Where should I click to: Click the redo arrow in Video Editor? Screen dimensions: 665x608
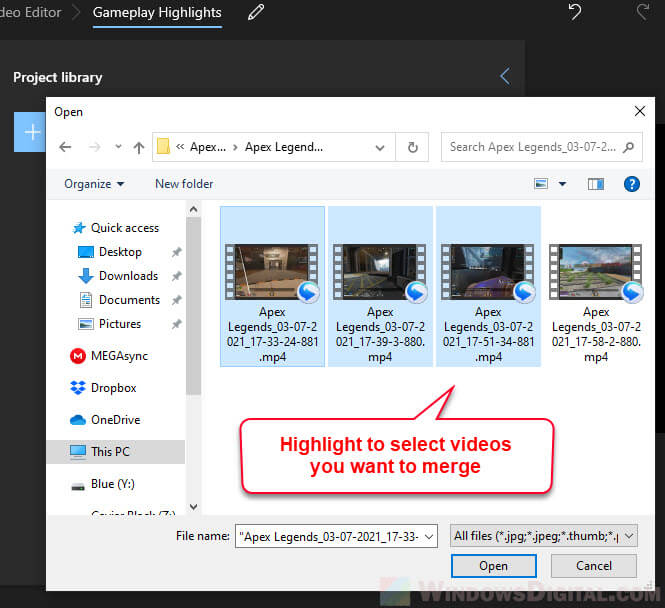[643, 11]
